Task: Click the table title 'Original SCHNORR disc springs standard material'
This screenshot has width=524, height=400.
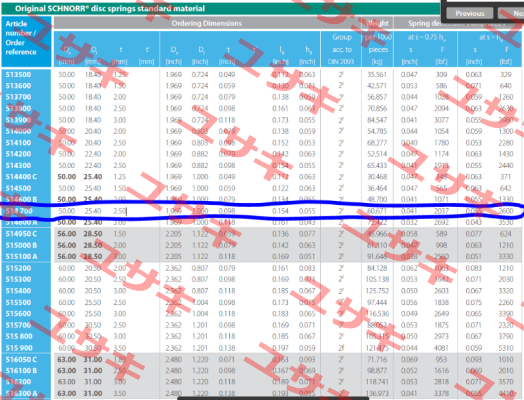Action: (x=110, y=8)
